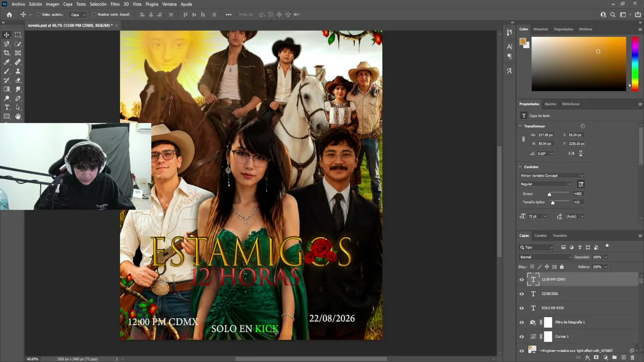Hide the Curvas 1 layer
The height and width of the screenshot is (362, 644).
pos(522,336)
